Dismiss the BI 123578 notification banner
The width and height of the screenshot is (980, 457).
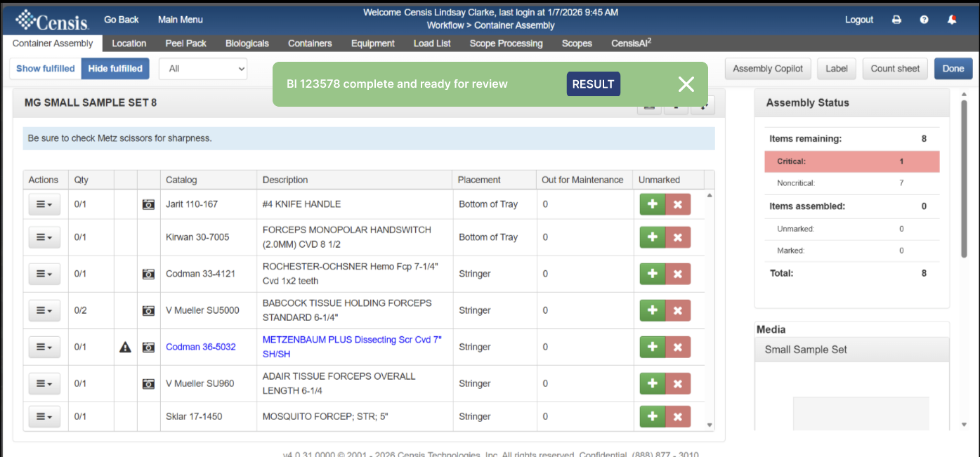tap(686, 84)
